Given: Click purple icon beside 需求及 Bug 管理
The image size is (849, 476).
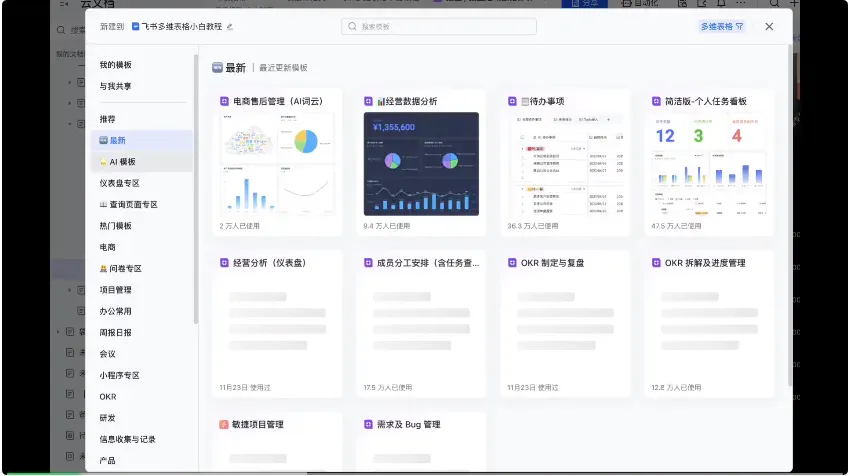Looking at the screenshot, I should click(x=368, y=425).
